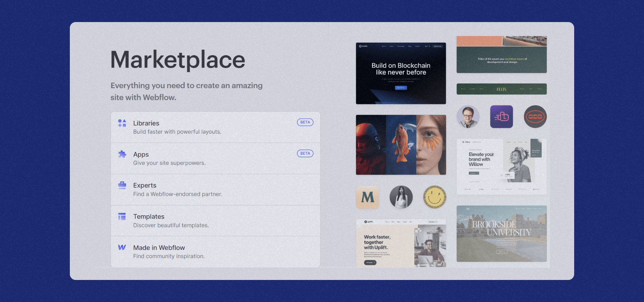
Task: Go to Experts partner listing
Action: [215, 190]
